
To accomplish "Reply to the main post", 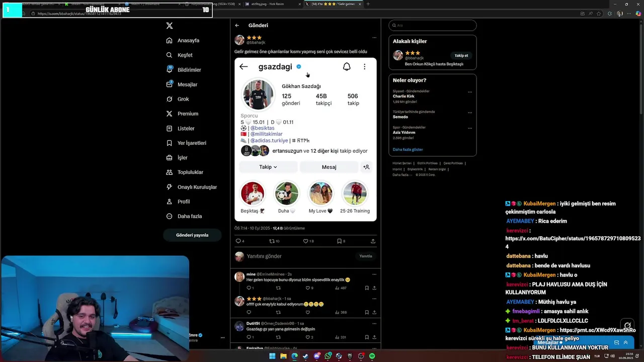I will point(240,241).
